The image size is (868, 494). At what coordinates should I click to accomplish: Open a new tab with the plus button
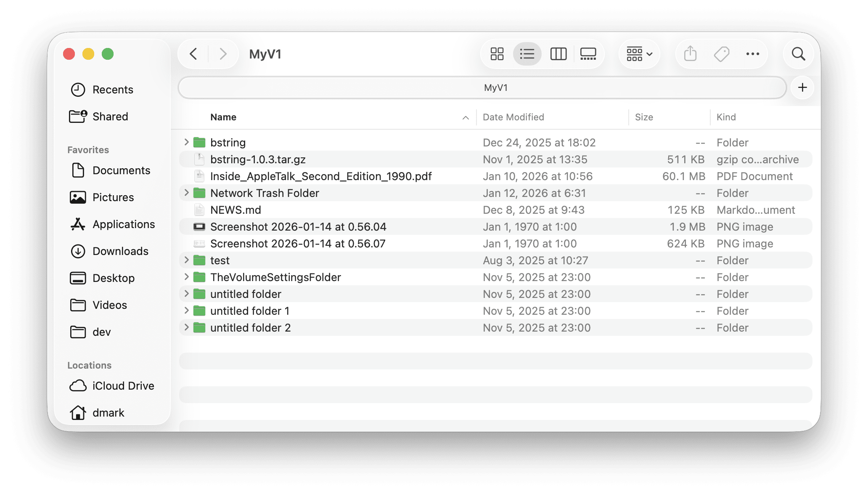(x=802, y=88)
